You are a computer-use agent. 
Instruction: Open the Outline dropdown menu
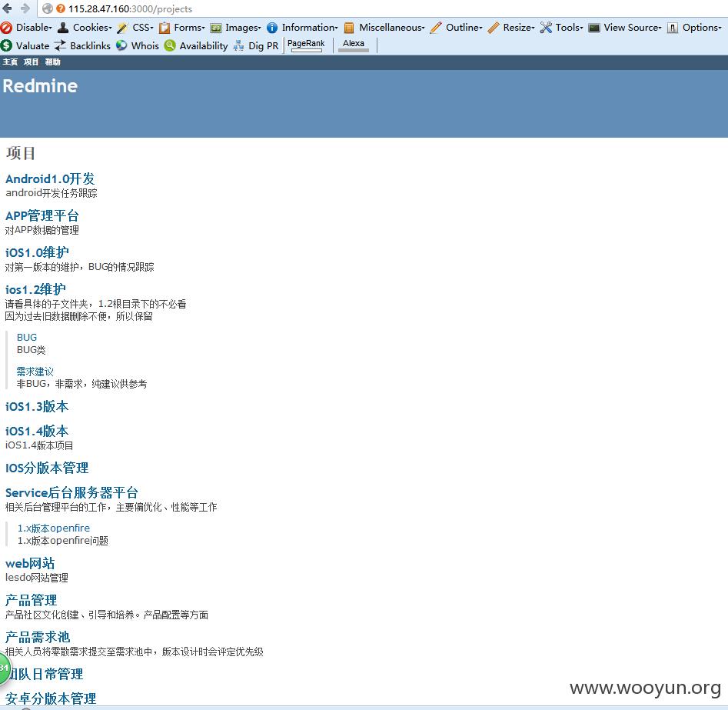[464, 28]
